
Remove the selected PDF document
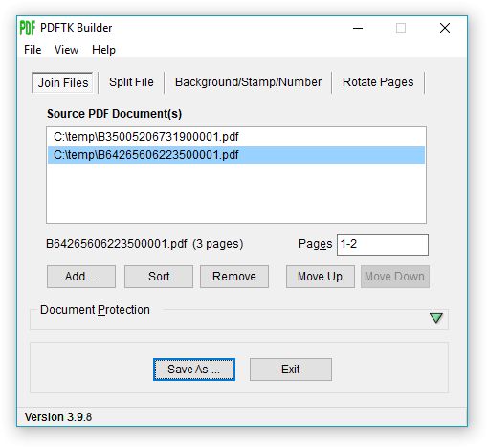pyautogui.click(x=234, y=277)
